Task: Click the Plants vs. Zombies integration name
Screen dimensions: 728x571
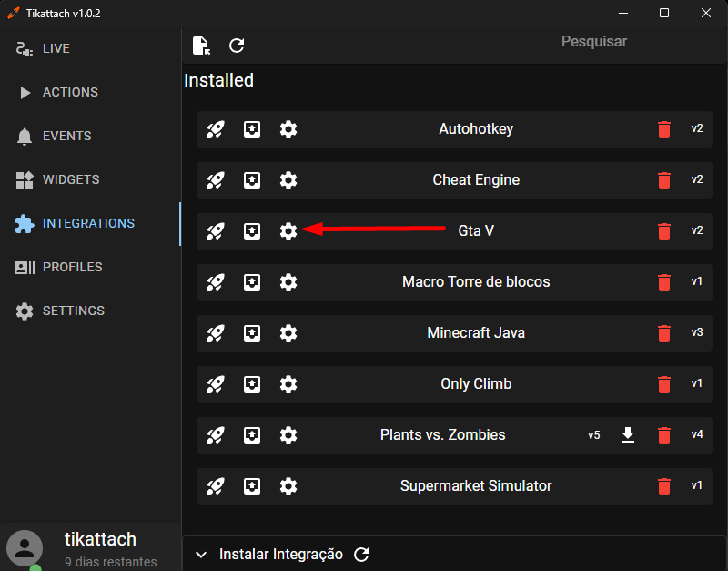Action: coord(443,435)
